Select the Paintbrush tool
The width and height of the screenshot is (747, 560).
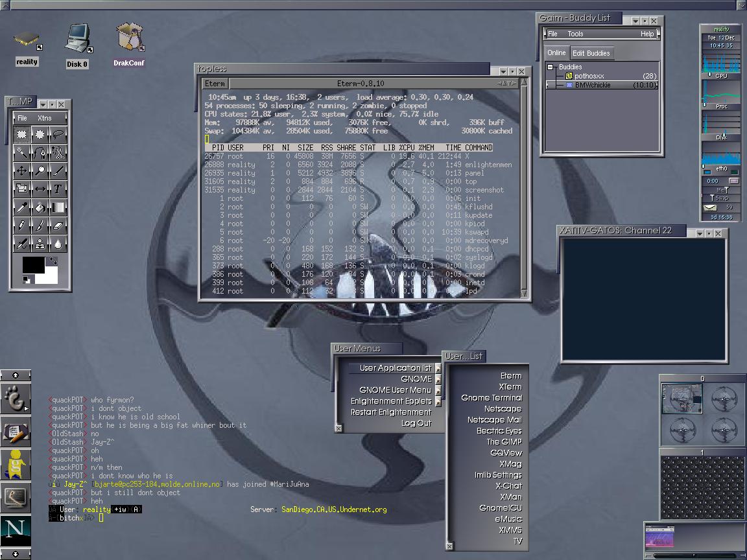[40, 226]
